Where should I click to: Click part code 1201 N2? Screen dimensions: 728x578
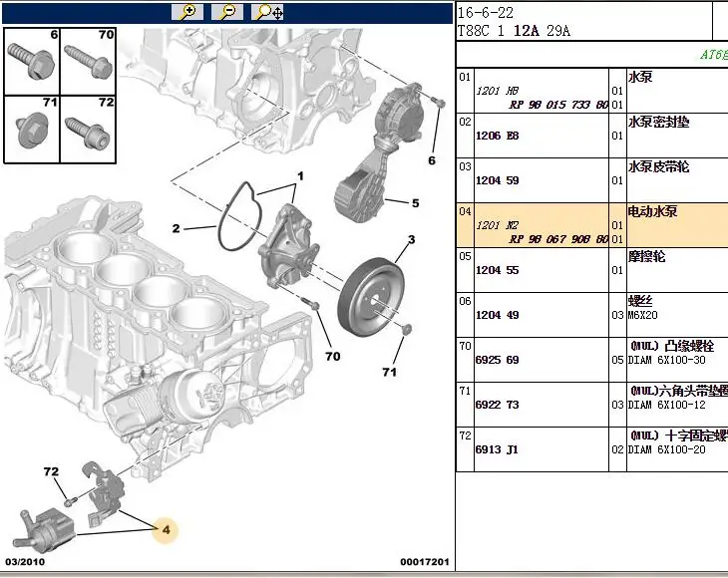pos(497,225)
